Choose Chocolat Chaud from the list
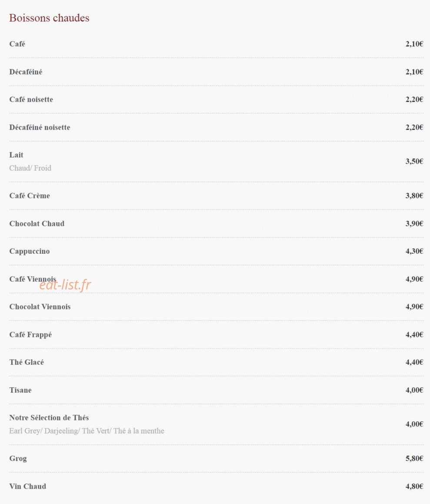Screen dimensions: 430x504 tap(37, 223)
